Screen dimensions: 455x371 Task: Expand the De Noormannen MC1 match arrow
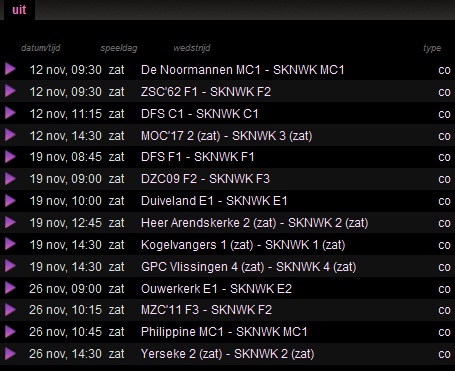pos(10,69)
